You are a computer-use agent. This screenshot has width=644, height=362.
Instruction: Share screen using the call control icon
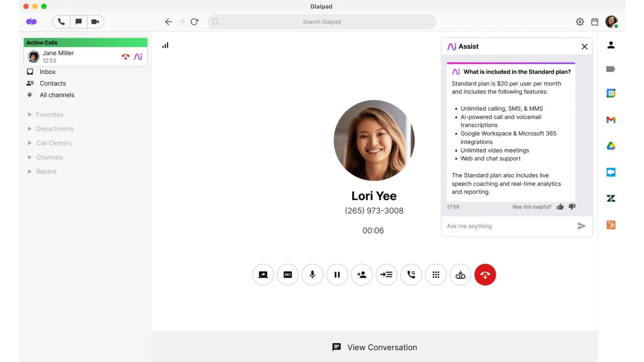(x=263, y=275)
